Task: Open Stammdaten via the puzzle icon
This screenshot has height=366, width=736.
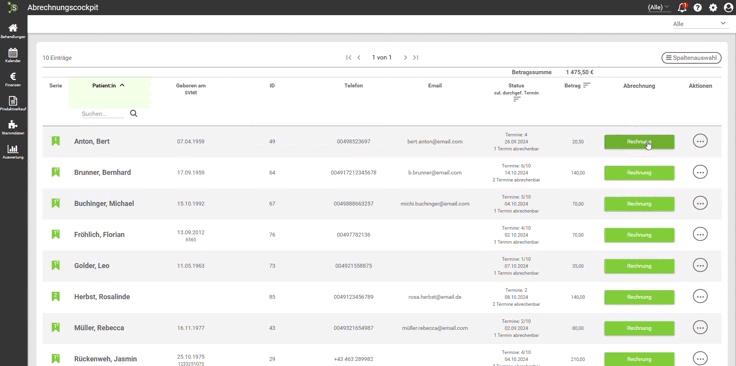Action: (13, 125)
